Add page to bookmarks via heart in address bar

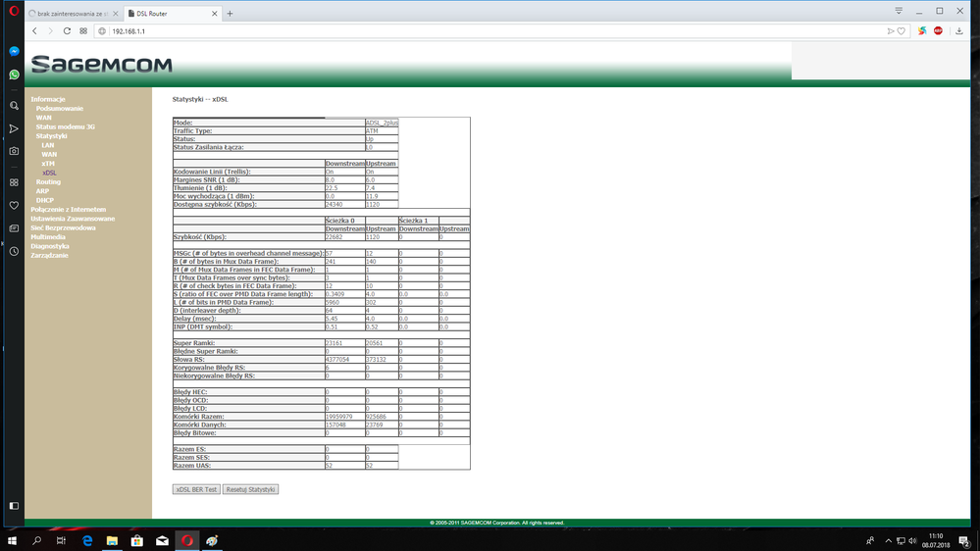point(902,31)
